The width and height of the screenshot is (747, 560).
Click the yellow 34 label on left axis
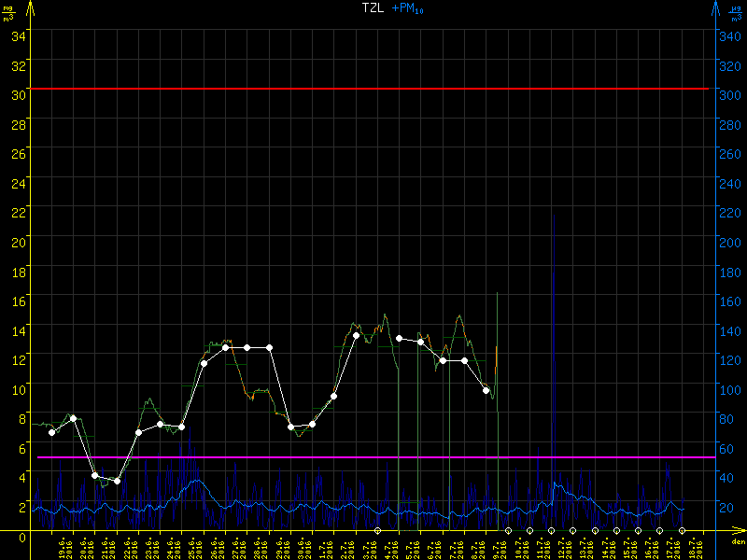(x=19, y=36)
